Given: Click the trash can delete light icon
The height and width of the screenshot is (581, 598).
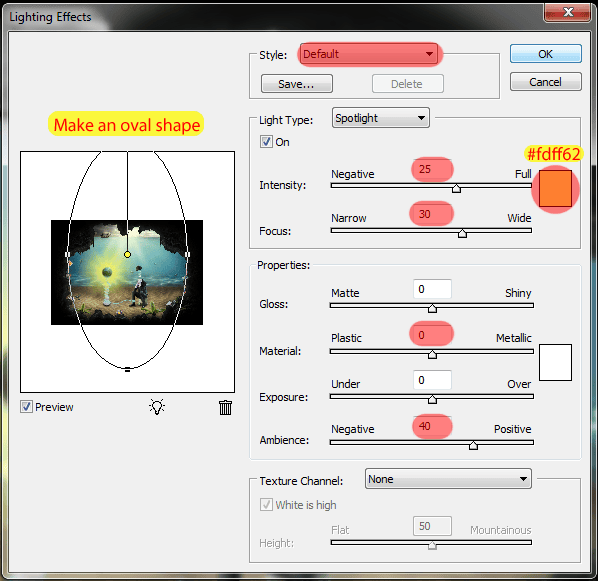Looking at the screenshot, I should 225,407.
